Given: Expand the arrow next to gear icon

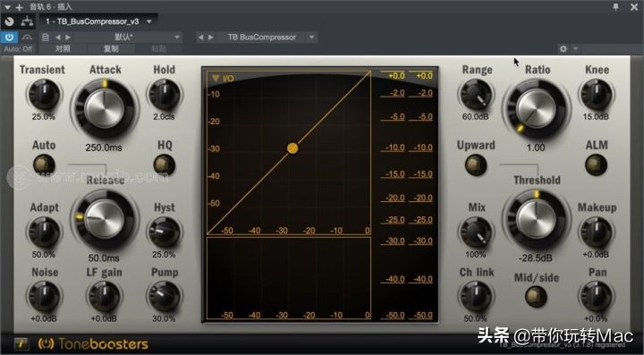Looking at the screenshot, I should (x=575, y=49).
